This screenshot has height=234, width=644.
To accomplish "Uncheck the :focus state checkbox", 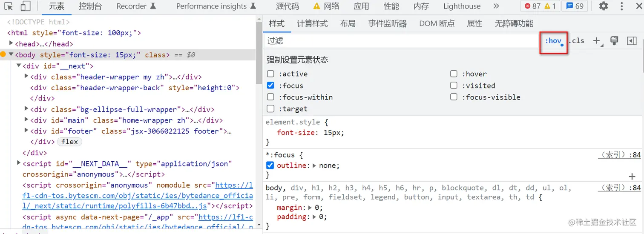I will click(270, 86).
